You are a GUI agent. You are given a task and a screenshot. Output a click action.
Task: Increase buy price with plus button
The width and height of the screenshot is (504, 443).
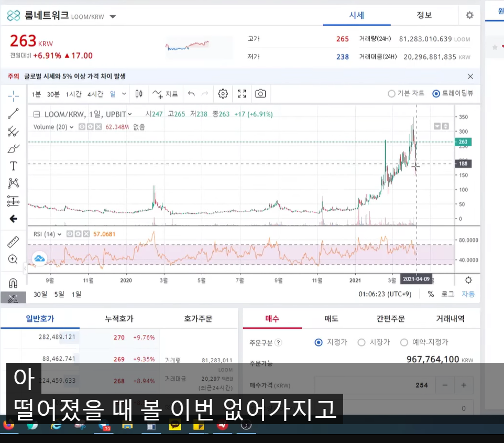point(464,385)
